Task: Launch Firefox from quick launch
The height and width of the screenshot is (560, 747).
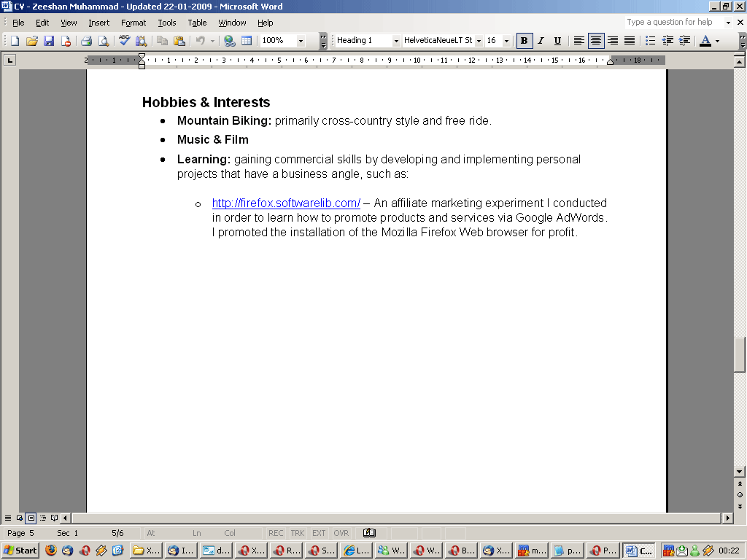Action: point(51,551)
